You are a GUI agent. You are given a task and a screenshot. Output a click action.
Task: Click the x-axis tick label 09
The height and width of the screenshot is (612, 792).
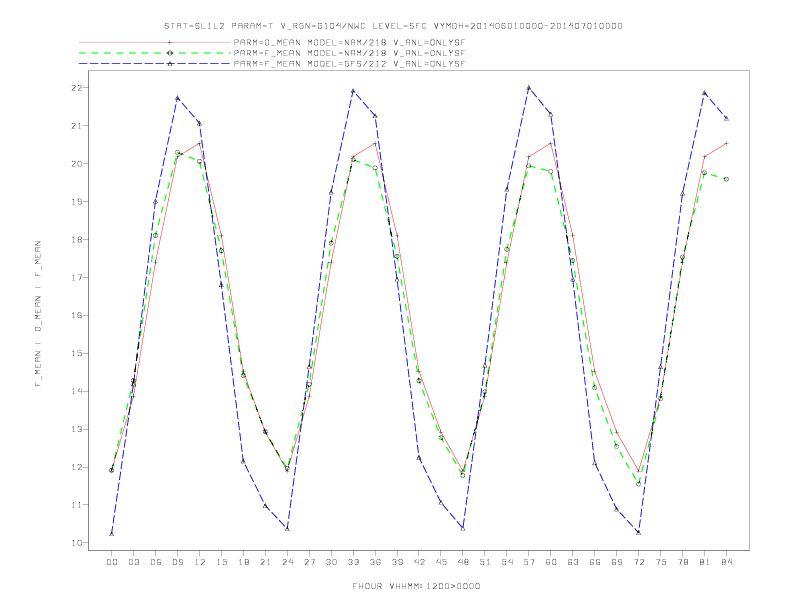177,562
